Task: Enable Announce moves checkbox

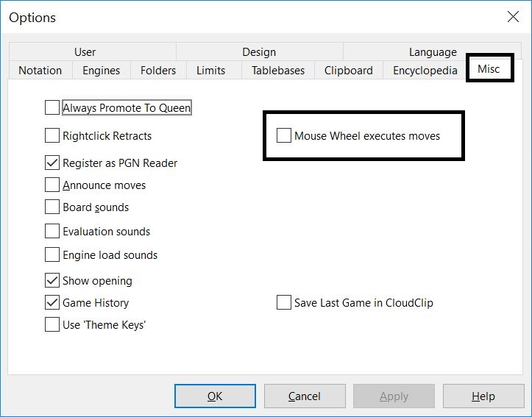Action: click(52, 185)
